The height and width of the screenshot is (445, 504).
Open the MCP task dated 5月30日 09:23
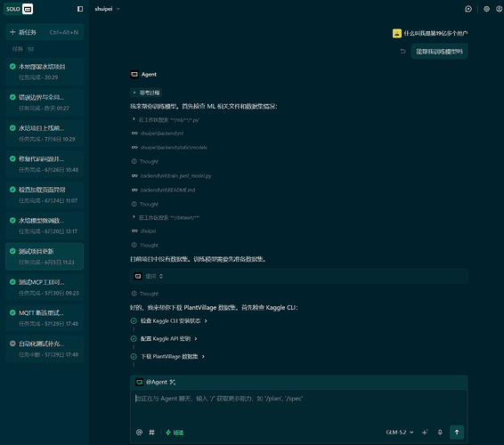[x=45, y=287]
